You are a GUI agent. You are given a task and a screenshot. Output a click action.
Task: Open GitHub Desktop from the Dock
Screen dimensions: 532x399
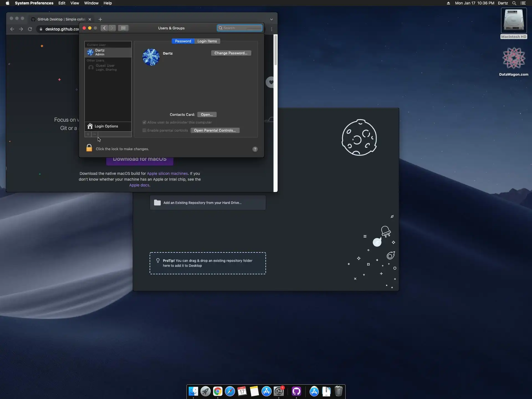click(x=296, y=391)
